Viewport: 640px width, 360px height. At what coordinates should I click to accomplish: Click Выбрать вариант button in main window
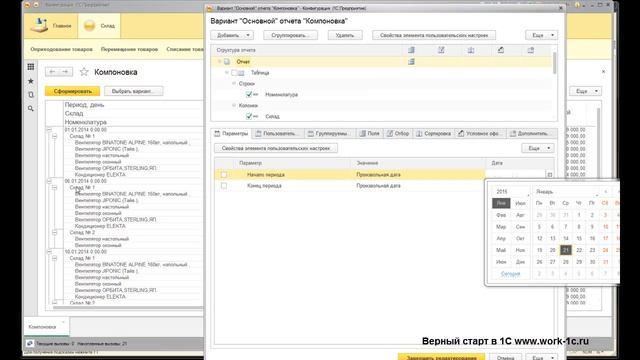133,91
